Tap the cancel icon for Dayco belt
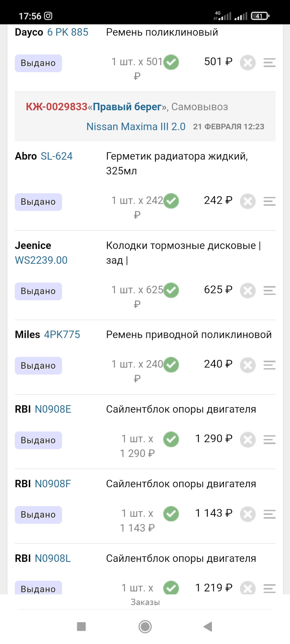 coord(248,63)
